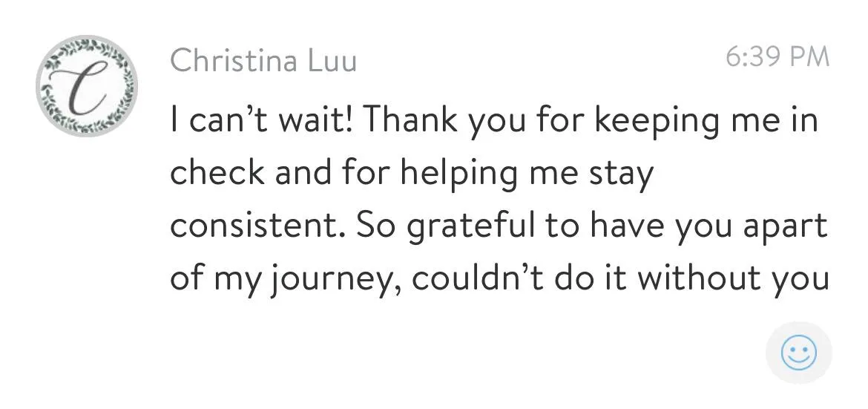Click the last name Luu
This screenshot has height=409, width=868.
click(x=332, y=60)
